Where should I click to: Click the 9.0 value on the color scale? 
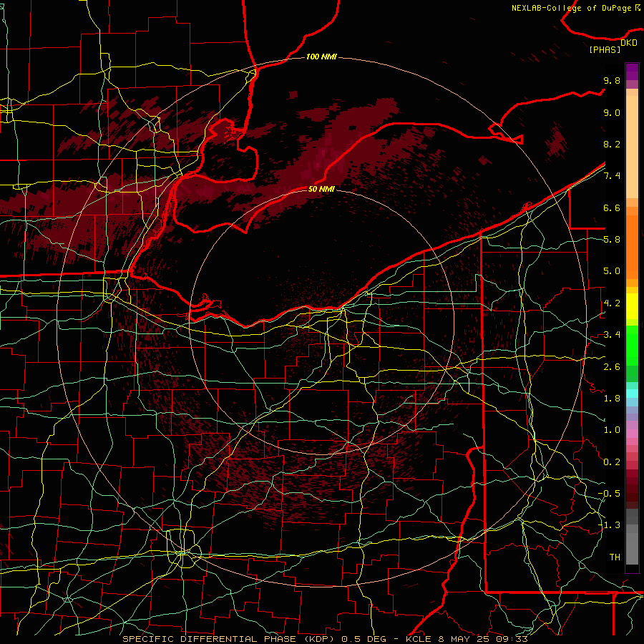point(612,113)
